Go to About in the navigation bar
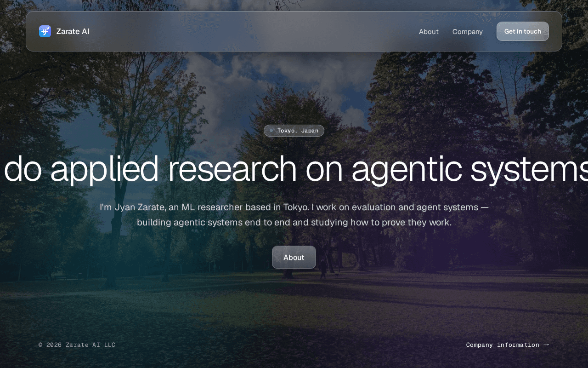Screen dimensions: 588x368 click(429, 32)
